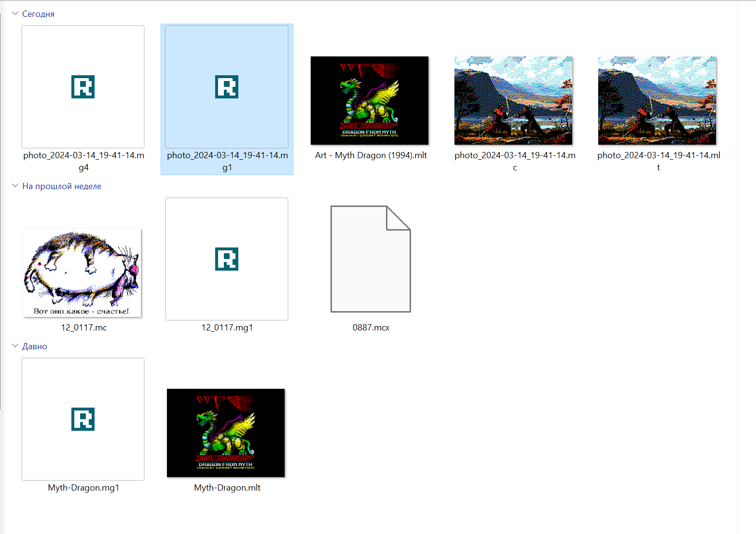This screenshot has height=534, width=756.
Task: Select the 12_0117.mc cat drawing thumbnail
Action: 82,273
